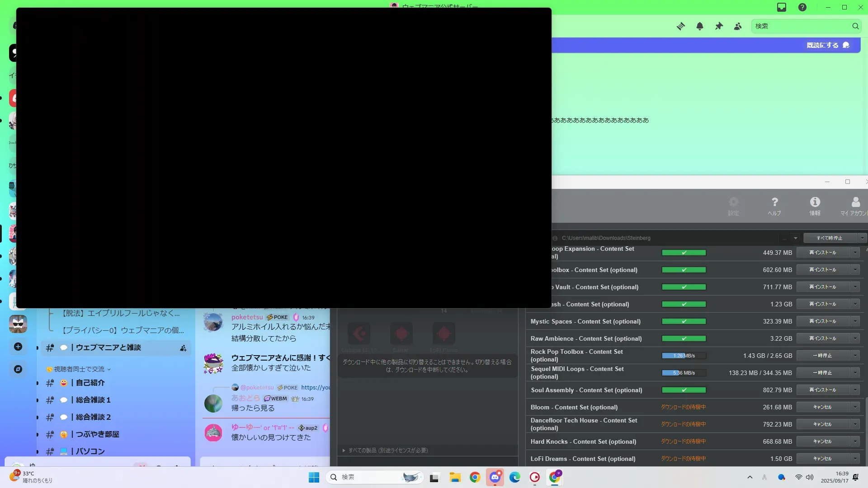Expand すべての製品 section triangle
Image resolution: width=868 pixels, height=488 pixels.
tap(344, 450)
